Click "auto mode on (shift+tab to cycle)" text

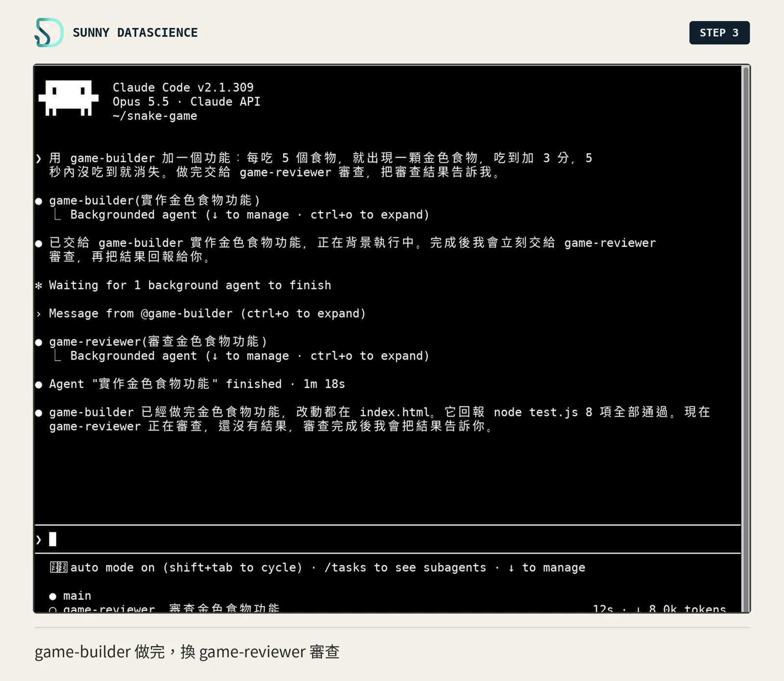tap(187, 568)
